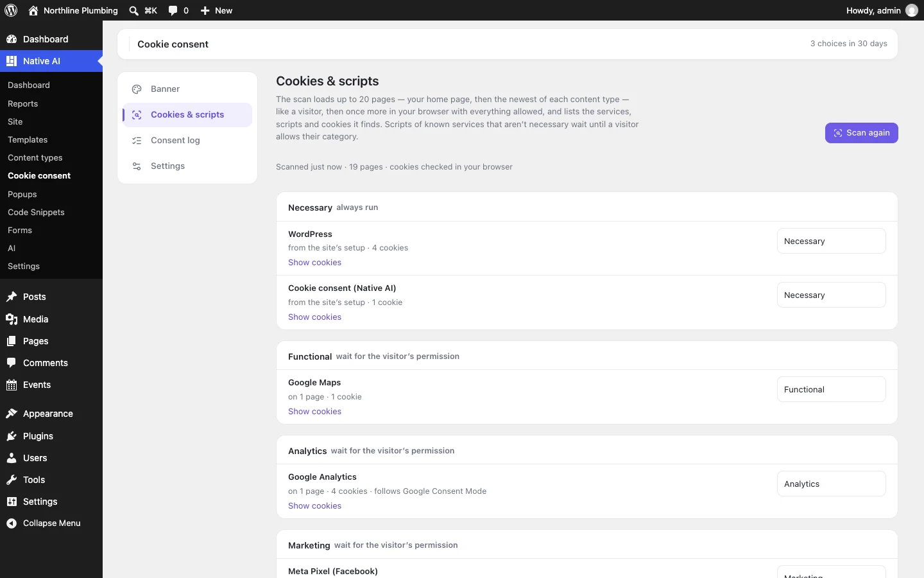This screenshot has width=924, height=578.
Task: Click the Appearance brush icon
Action: point(12,414)
